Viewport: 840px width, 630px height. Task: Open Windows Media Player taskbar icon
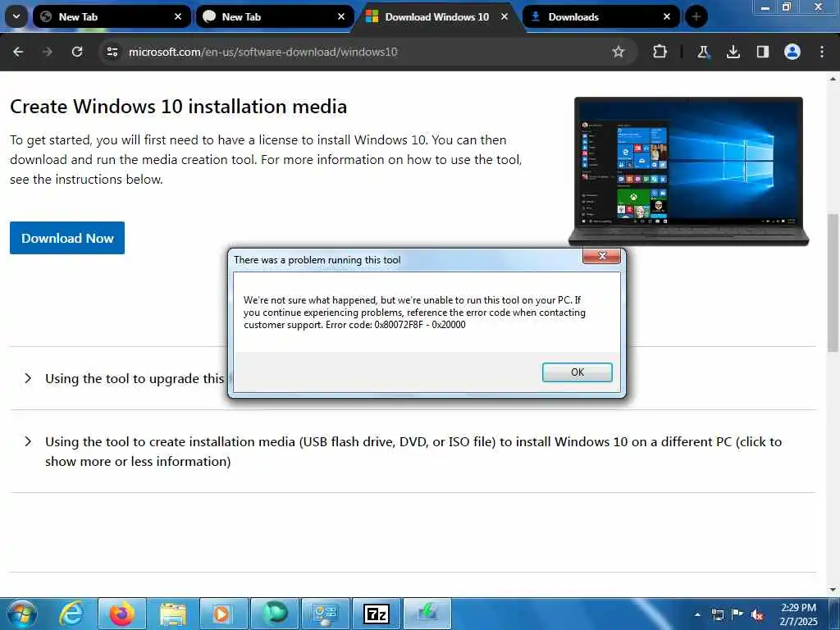click(222, 614)
